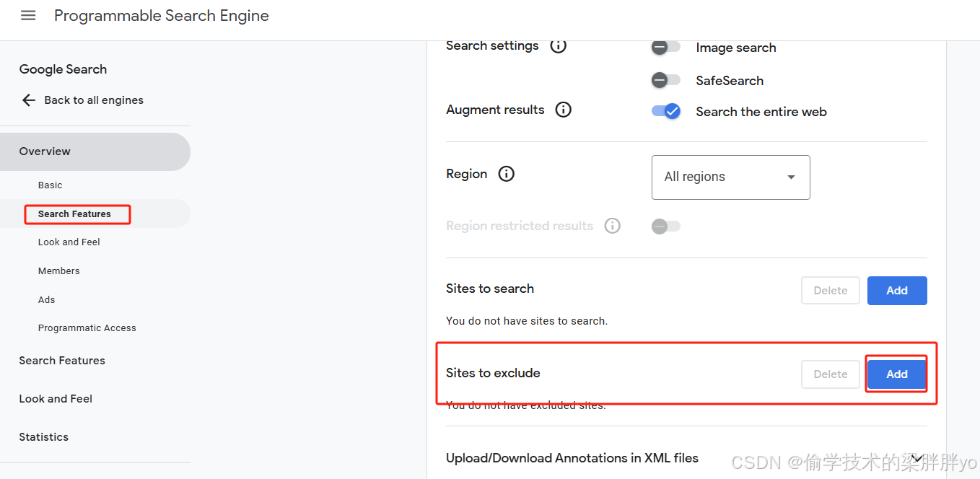Viewport: 980px width, 479px height.
Task: Click the back arrow icon beside all engines
Action: coord(28,100)
